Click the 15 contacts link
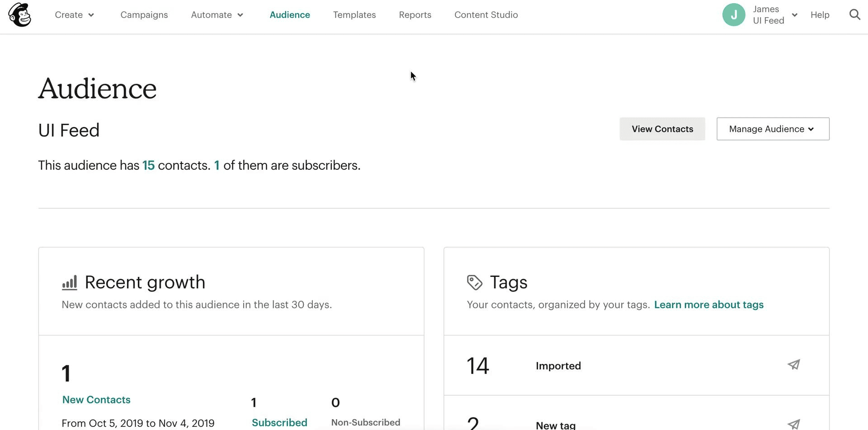This screenshot has width=868, height=430. (x=148, y=165)
